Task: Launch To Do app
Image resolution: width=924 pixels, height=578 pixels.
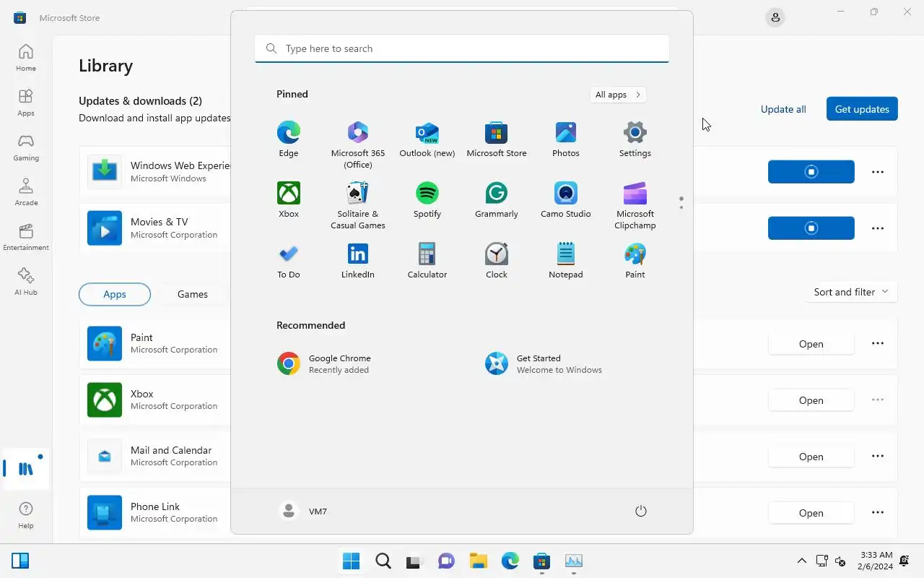Action: tap(288, 260)
